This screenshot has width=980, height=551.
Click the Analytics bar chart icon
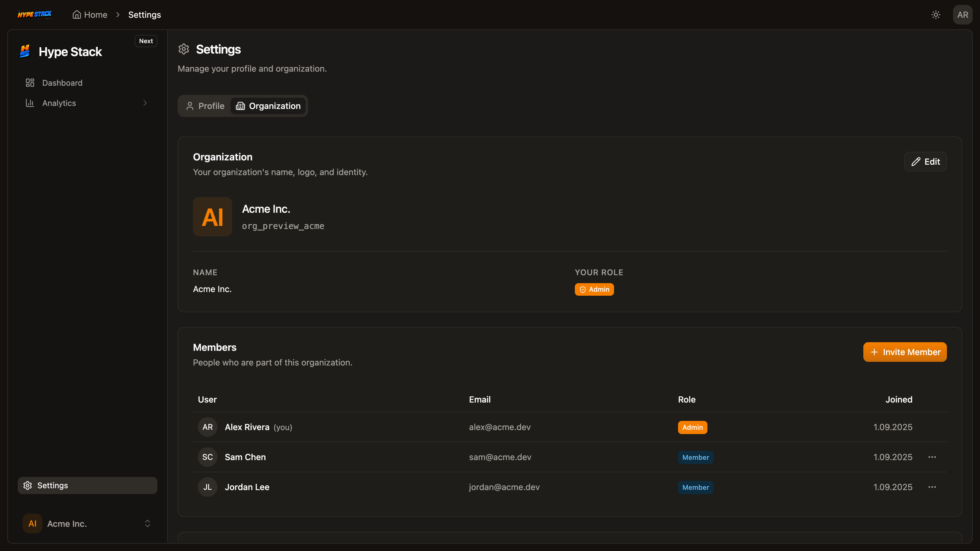click(x=30, y=103)
